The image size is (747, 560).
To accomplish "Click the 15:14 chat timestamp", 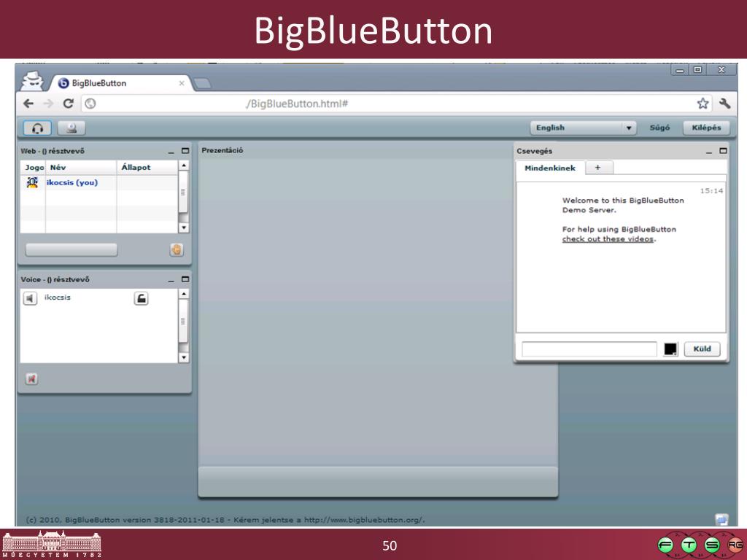I will (711, 191).
